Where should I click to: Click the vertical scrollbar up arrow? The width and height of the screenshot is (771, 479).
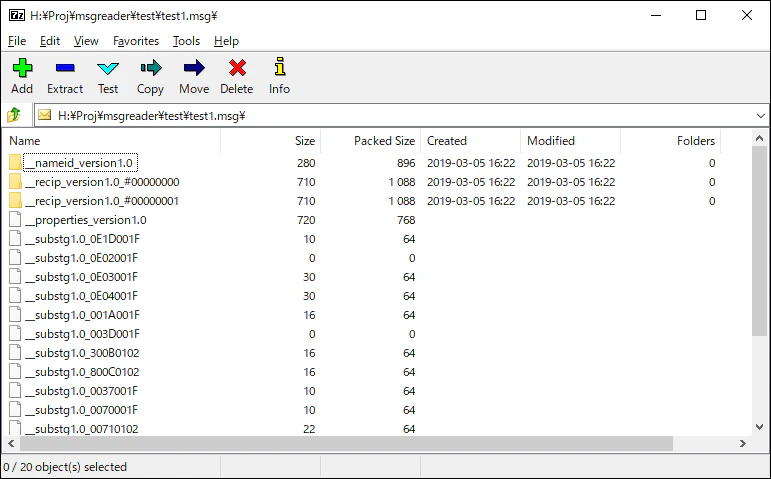760,138
